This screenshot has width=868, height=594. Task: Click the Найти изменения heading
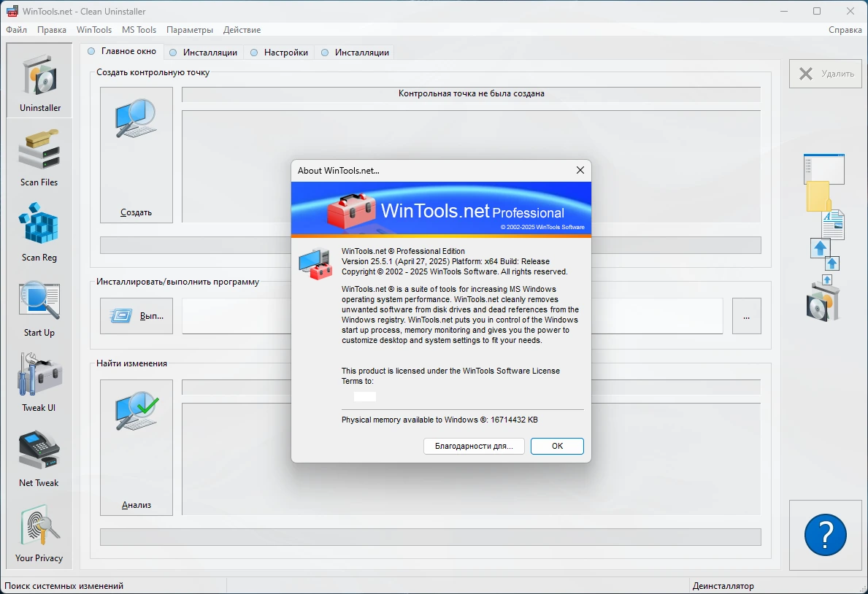click(x=131, y=363)
